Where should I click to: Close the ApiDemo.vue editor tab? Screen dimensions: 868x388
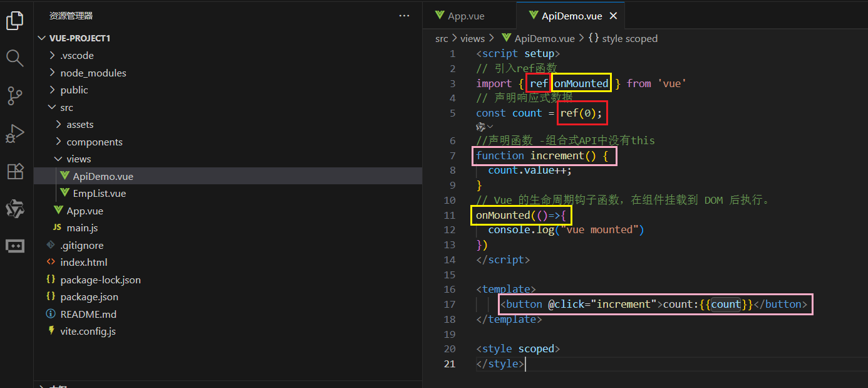coord(613,16)
